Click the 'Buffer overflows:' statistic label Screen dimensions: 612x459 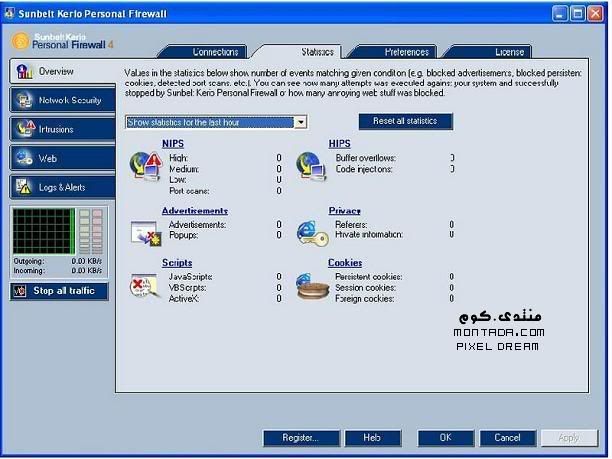click(365, 158)
